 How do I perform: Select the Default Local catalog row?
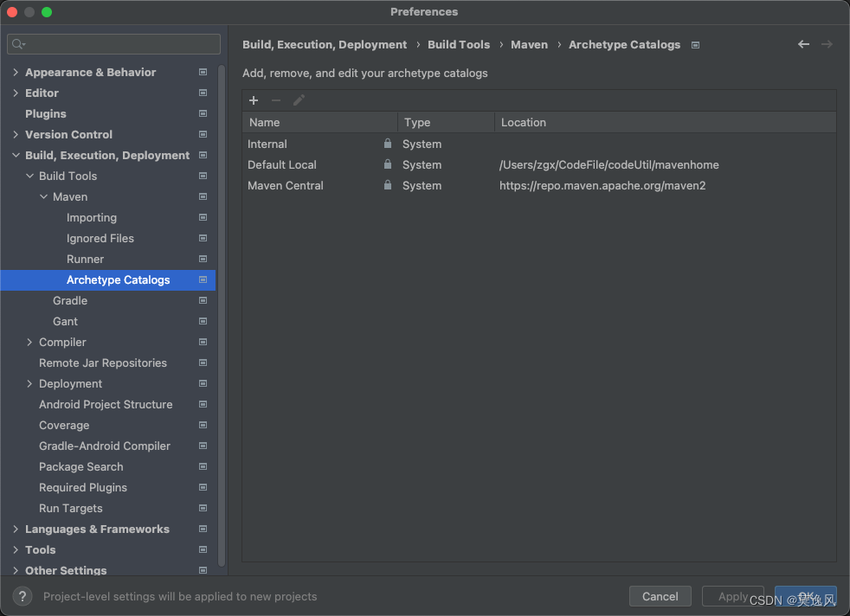(x=539, y=164)
